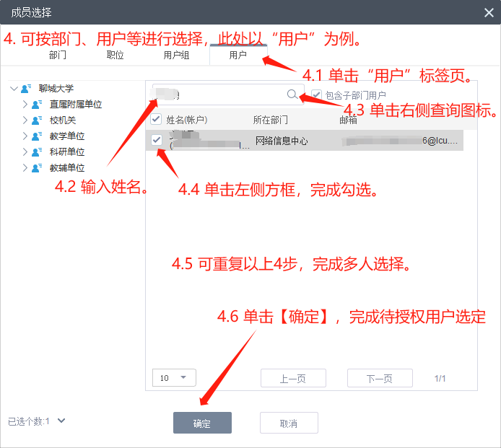
Task: Toggle the 包含子部门用户 checkbox
Action: (316, 95)
